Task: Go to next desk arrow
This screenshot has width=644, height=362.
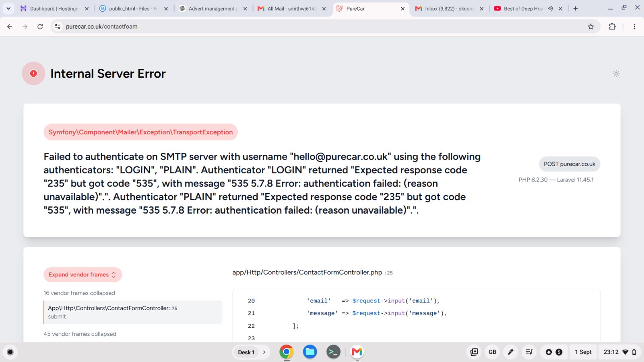Action: [264, 352]
